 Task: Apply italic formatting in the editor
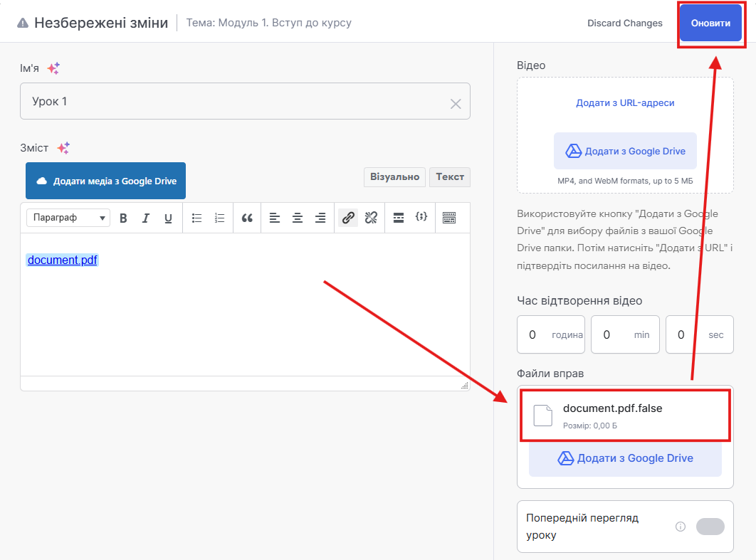(x=146, y=218)
